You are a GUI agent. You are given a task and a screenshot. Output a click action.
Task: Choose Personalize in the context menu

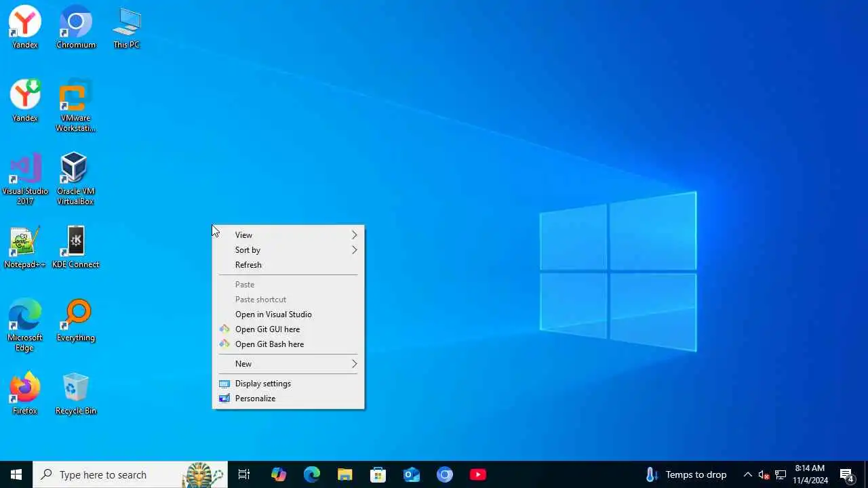pos(288,399)
